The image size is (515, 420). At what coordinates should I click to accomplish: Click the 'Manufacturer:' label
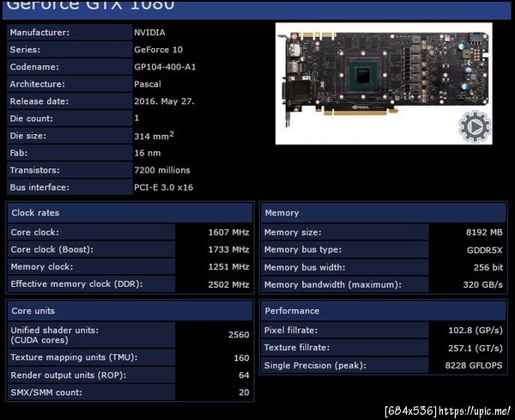[39, 33]
